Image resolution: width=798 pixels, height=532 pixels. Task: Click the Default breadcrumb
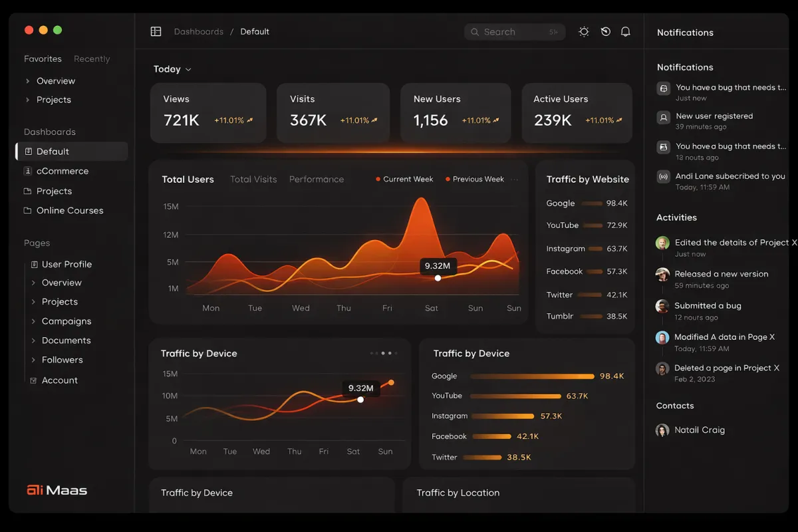[255, 31]
